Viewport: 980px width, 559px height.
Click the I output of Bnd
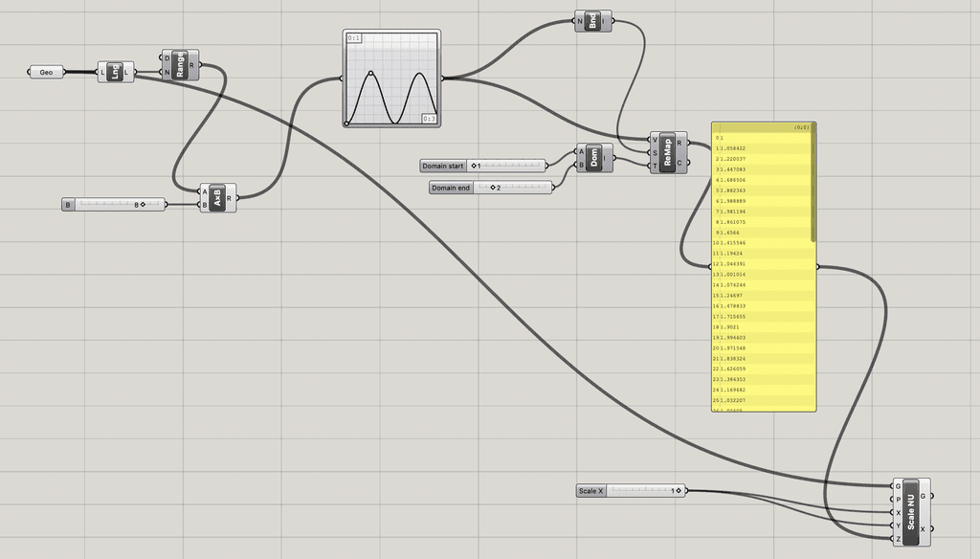(604, 21)
